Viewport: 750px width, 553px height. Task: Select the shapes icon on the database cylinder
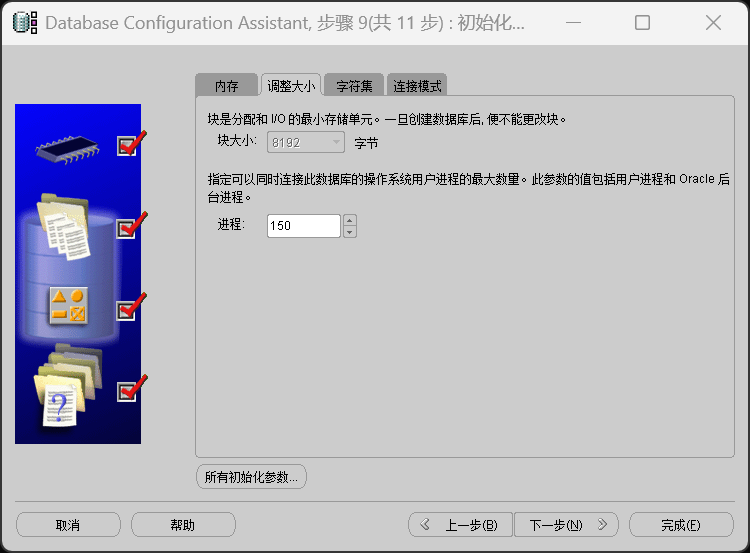(x=69, y=306)
